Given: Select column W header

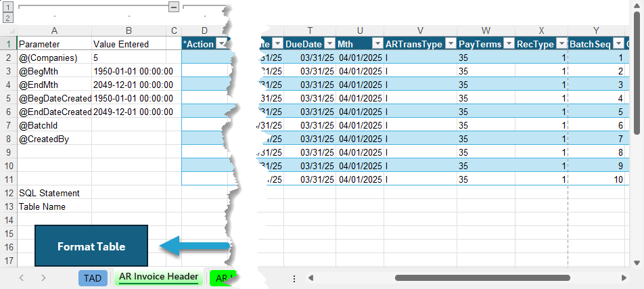Looking at the screenshot, I should point(486,31).
